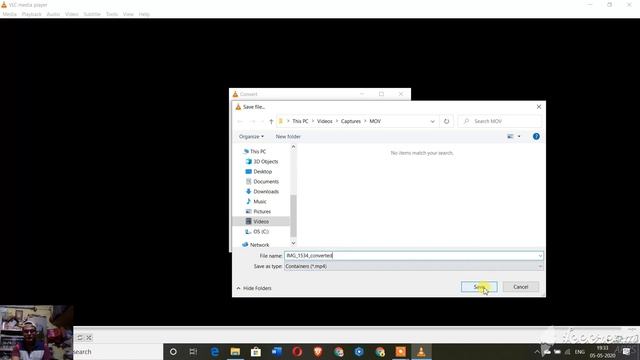
Task: Go up one folder level with arrow
Action: (x=271, y=121)
